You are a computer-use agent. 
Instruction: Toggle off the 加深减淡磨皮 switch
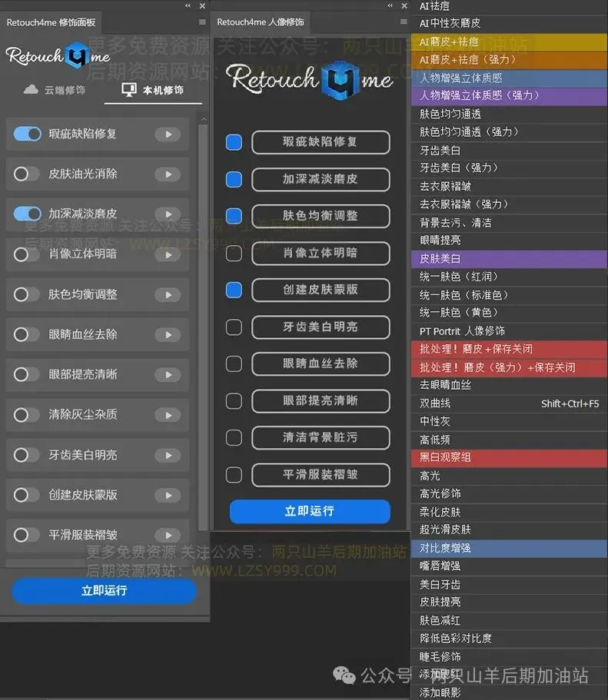pyautogui.click(x=27, y=214)
